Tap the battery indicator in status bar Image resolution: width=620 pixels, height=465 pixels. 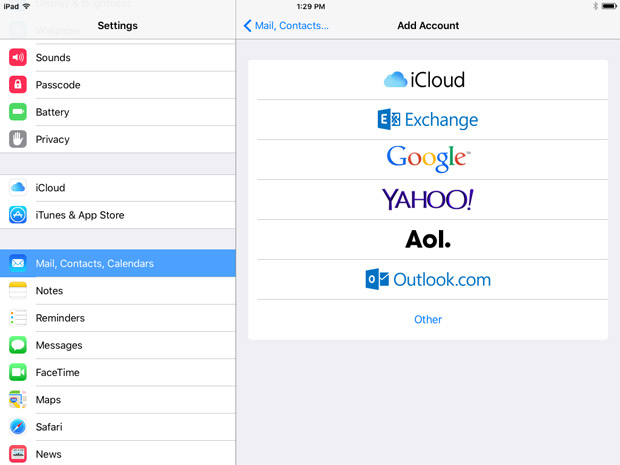609,6
